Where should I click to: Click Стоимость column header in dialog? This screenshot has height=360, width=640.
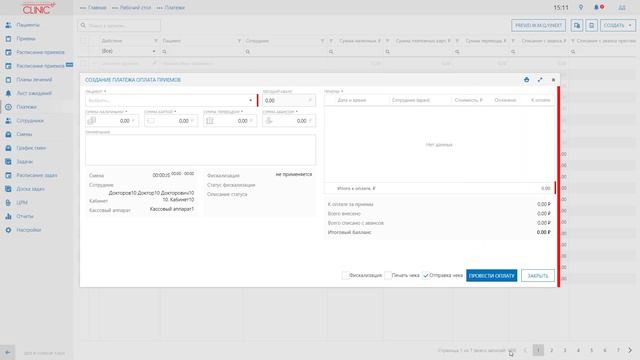468,100
